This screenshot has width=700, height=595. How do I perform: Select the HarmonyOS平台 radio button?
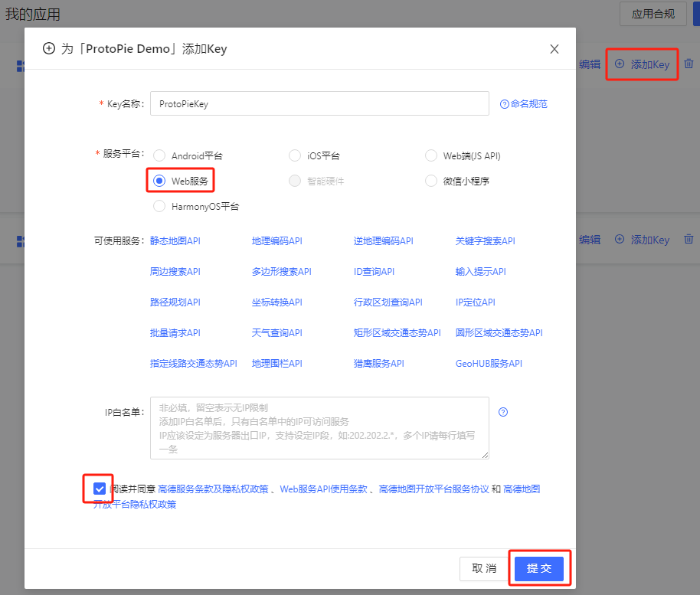[x=159, y=206]
